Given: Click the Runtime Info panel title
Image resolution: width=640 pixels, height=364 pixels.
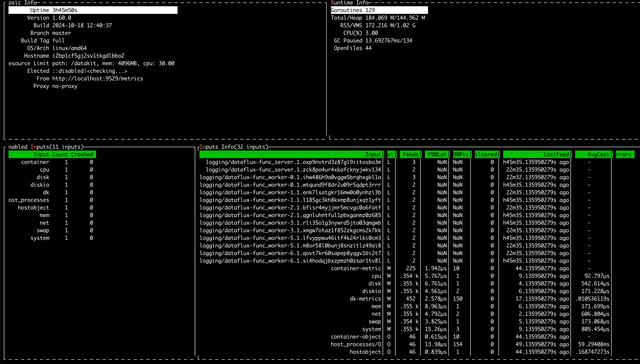Looking at the screenshot, I should [x=350, y=3].
